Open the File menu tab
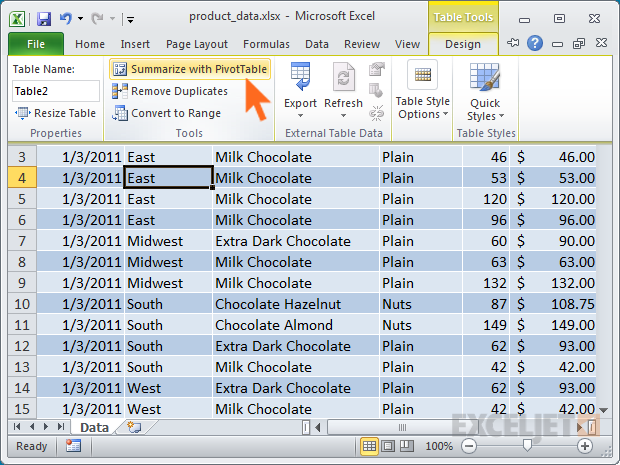 (x=35, y=44)
